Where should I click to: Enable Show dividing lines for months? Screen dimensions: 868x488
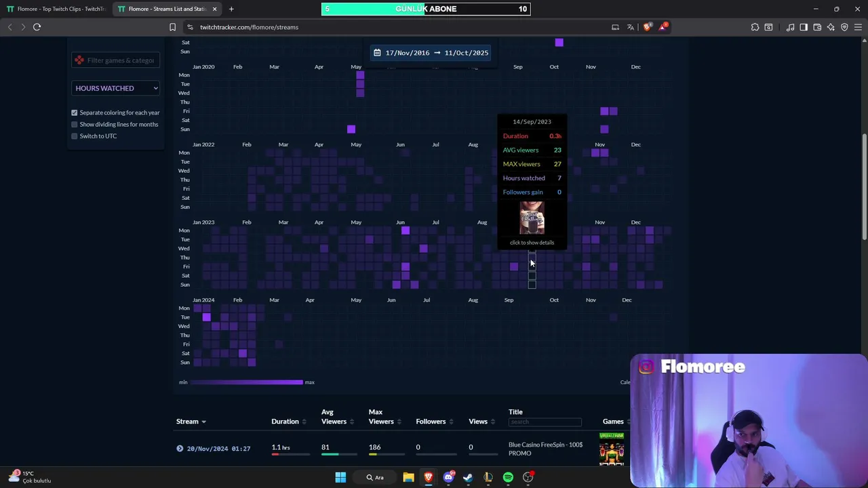75,124
